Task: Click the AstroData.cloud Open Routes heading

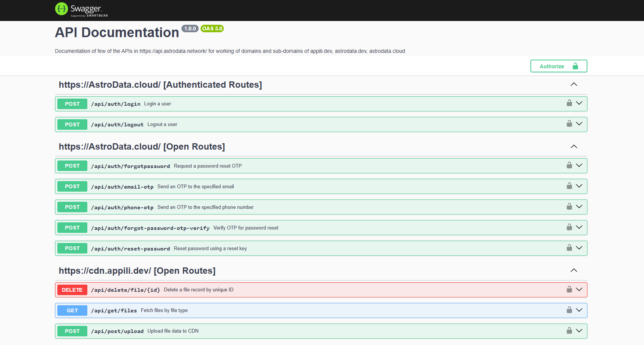Action: pos(142,147)
